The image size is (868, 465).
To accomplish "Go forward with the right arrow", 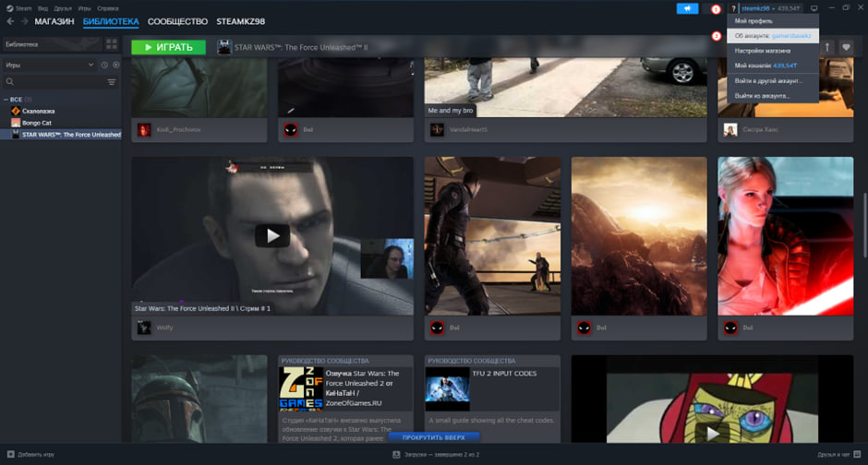I will (x=24, y=21).
